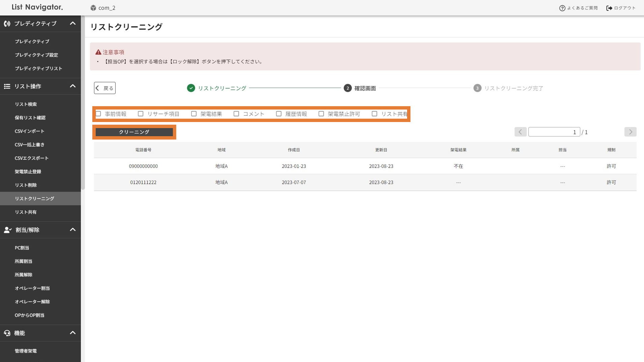Click the list operations icon in sidebar

point(7,86)
